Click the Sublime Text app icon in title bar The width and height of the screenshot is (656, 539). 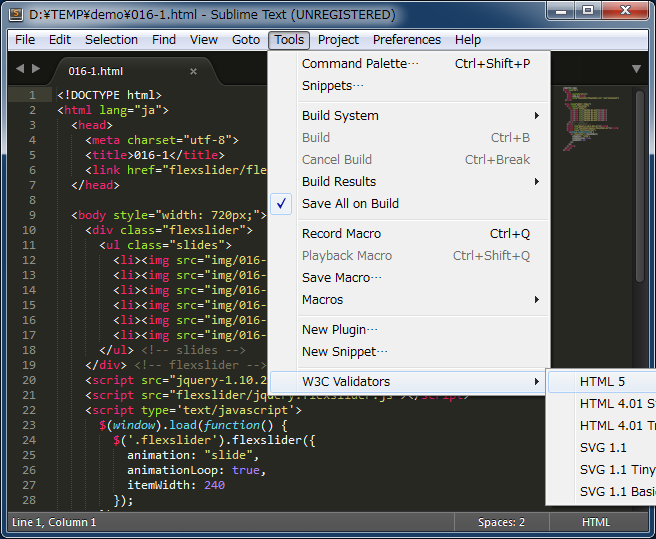tap(16, 14)
